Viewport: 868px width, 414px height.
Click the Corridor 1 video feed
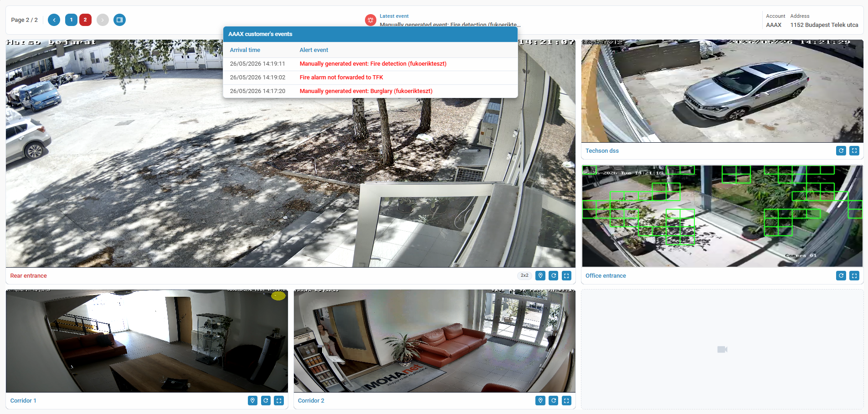pos(147,341)
